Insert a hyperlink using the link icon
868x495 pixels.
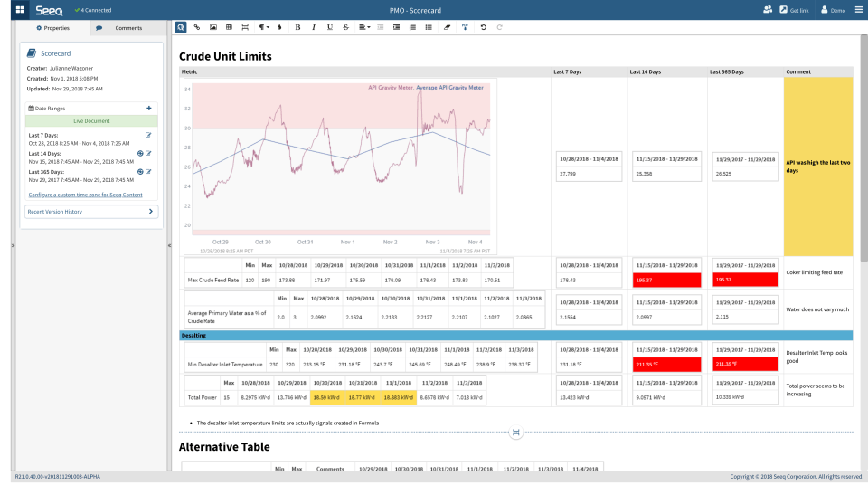[197, 27]
